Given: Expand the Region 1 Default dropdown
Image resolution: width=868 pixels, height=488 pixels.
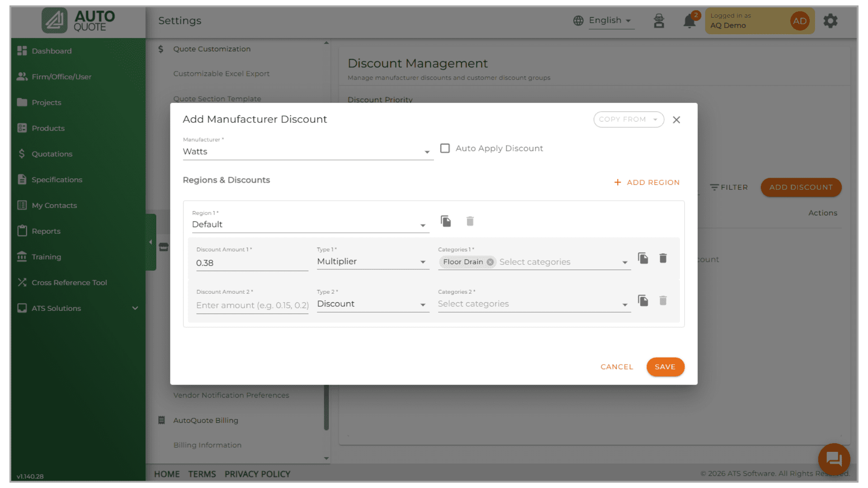Looking at the screenshot, I should pos(310,225).
